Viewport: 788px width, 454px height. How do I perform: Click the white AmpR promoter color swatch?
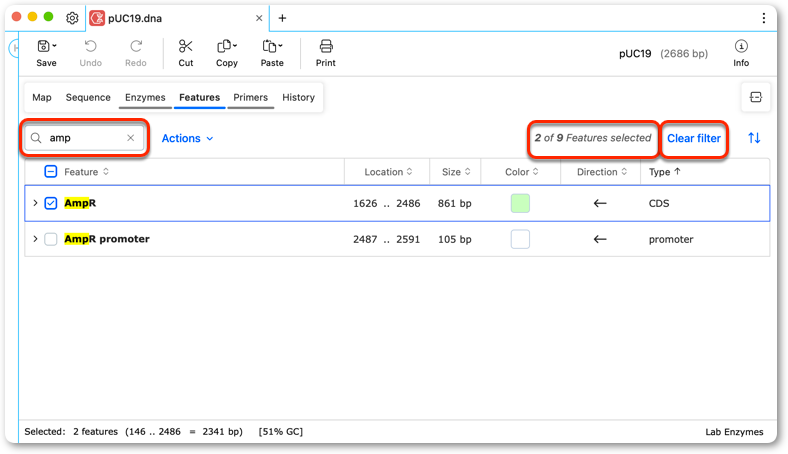(520, 239)
